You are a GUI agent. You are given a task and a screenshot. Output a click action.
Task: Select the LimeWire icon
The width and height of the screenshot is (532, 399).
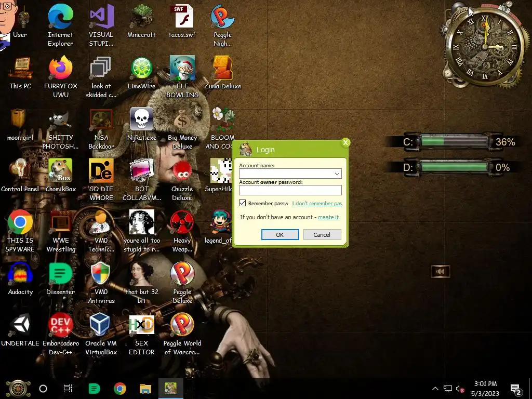(x=141, y=73)
